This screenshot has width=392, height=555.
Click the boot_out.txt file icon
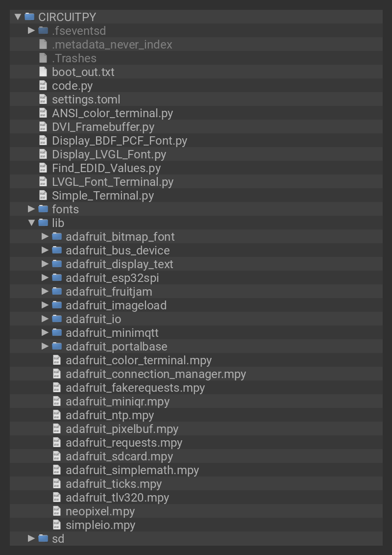click(43, 72)
